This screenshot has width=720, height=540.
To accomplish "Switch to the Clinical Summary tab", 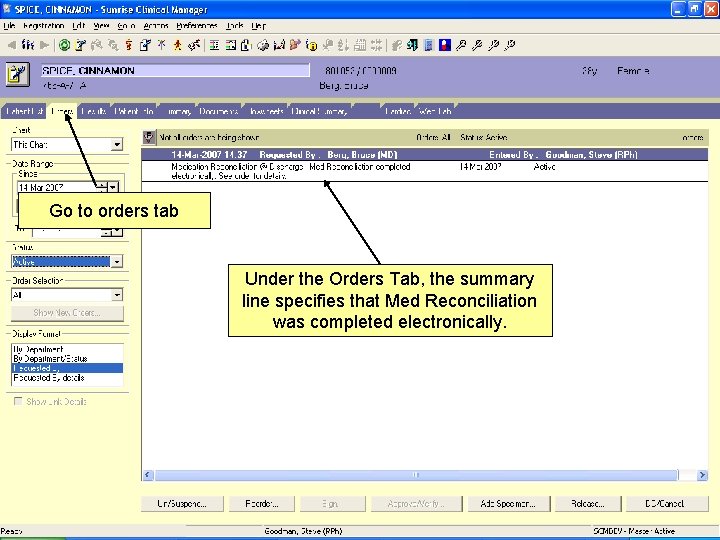I will click(319, 111).
